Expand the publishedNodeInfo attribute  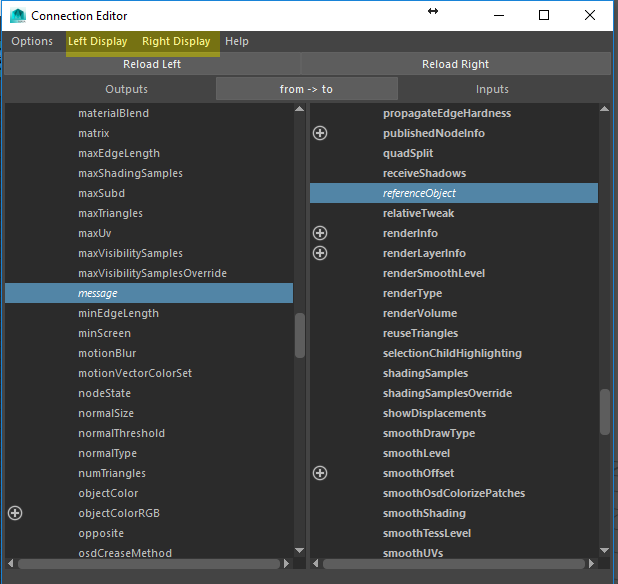click(x=320, y=133)
